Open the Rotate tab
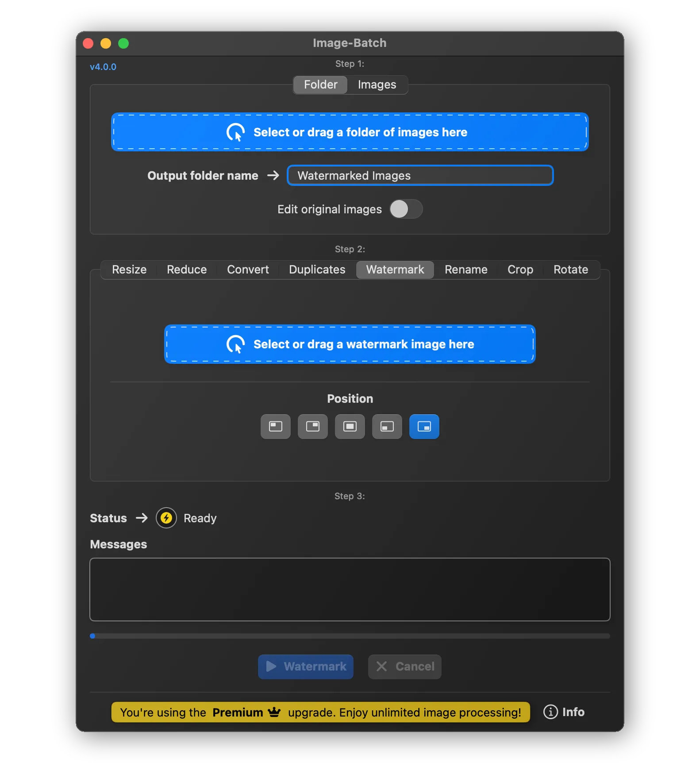 [x=570, y=270]
